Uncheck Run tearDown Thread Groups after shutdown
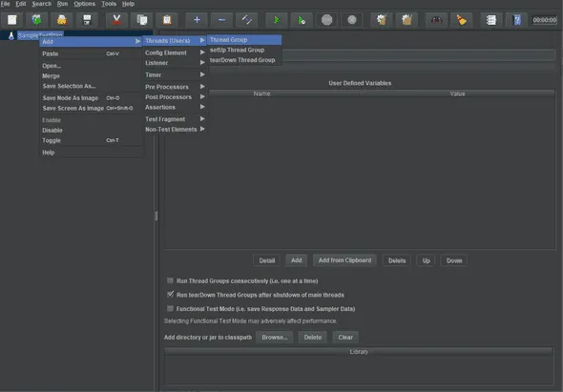The image size is (563, 392). [x=170, y=295]
